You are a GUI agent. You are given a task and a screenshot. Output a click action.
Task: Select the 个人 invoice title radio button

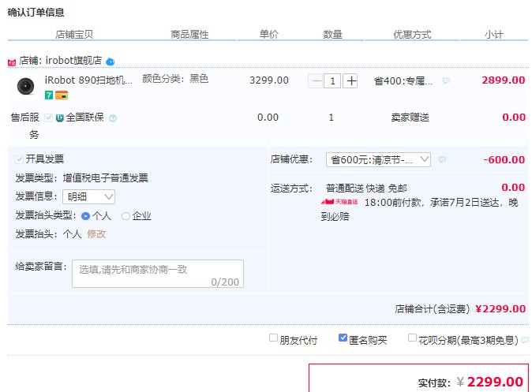[x=85, y=216]
